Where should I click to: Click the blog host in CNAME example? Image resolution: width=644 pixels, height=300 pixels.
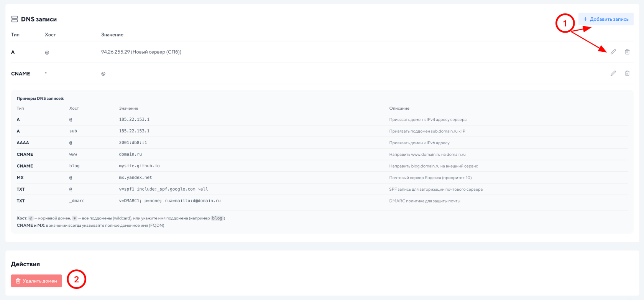point(74,166)
